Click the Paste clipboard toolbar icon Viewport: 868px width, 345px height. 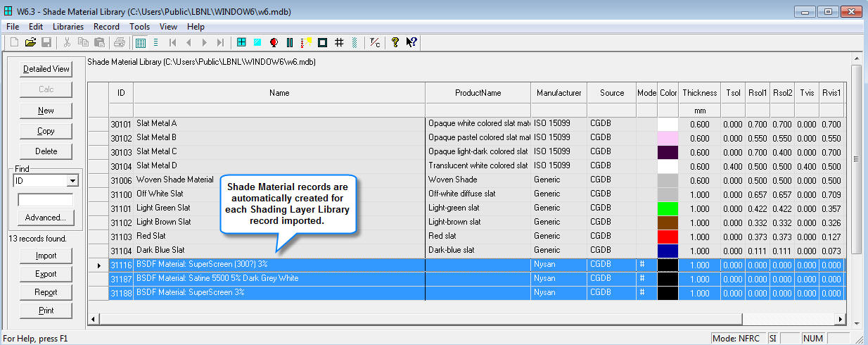point(99,42)
